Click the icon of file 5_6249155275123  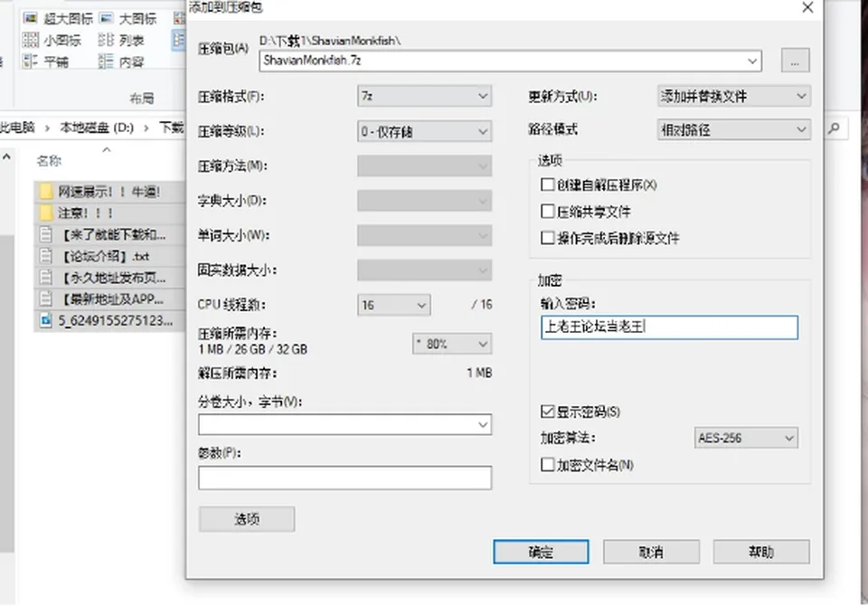46,320
